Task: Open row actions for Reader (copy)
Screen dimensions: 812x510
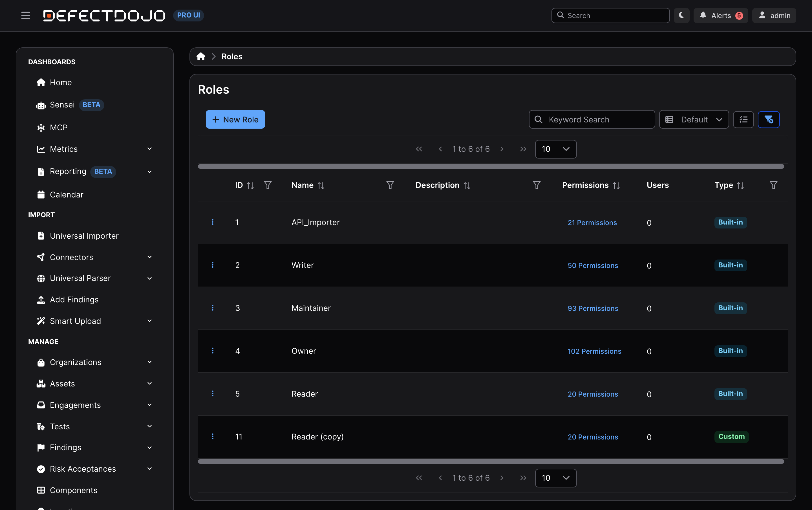Action: coord(213,436)
